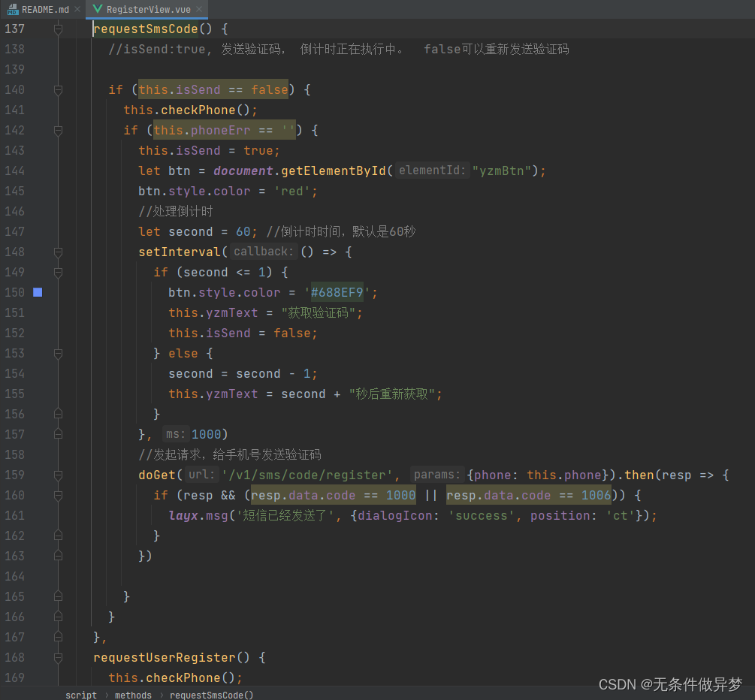
Task: Click the 'getElementById' call on line 144
Action: 334,171
